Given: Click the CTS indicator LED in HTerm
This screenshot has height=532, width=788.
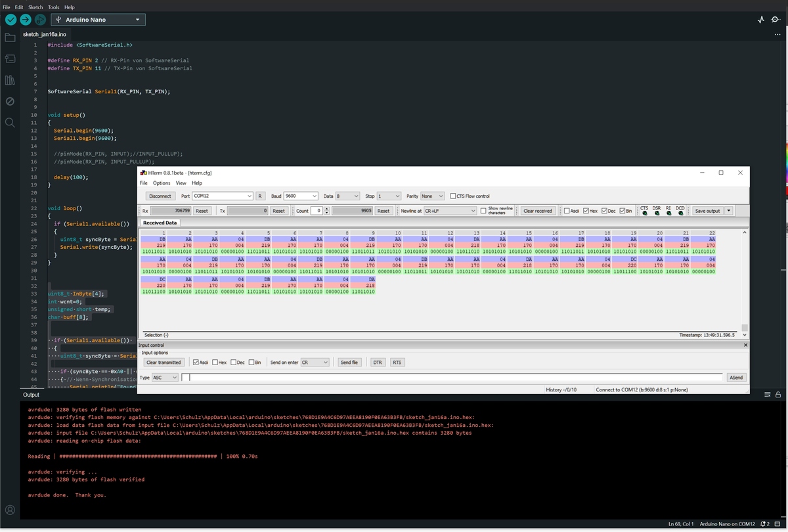Looking at the screenshot, I should pos(644,213).
